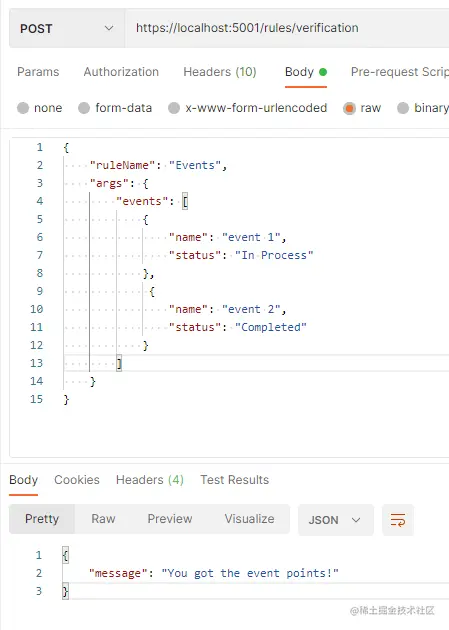This screenshot has width=449, height=630.
Task: Toggle the word wrap icon
Action: pyautogui.click(x=398, y=520)
